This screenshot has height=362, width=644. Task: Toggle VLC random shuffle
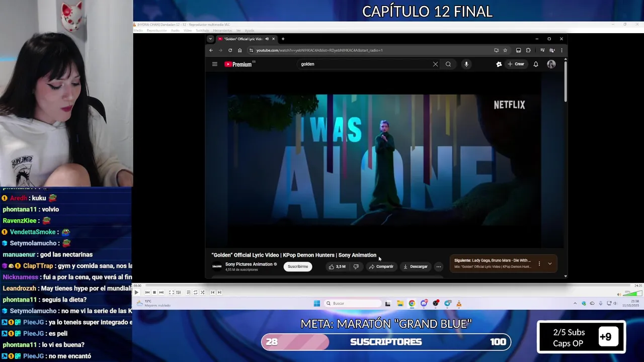pyautogui.click(x=202, y=292)
